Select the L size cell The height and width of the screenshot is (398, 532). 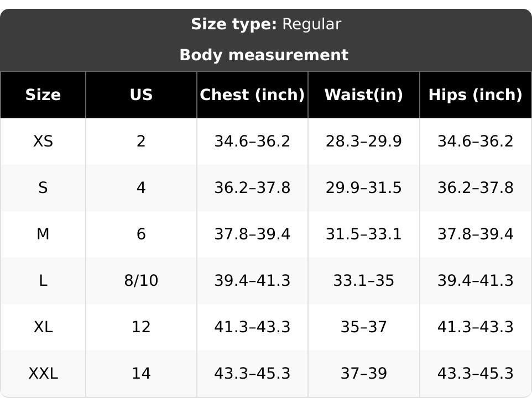click(43, 280)
